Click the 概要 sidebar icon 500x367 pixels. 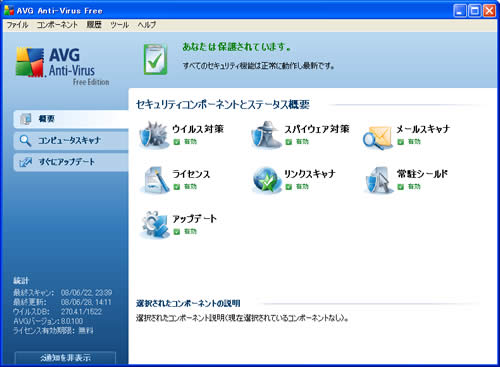[26, 119]
